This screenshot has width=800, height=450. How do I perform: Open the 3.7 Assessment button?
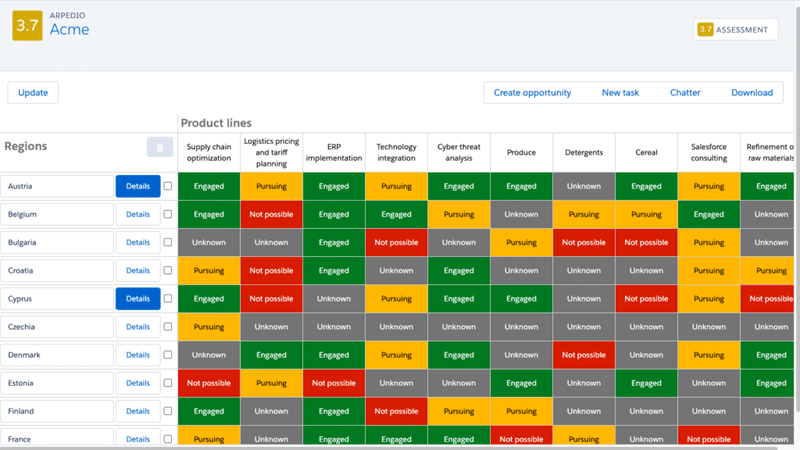coord(735,29)
